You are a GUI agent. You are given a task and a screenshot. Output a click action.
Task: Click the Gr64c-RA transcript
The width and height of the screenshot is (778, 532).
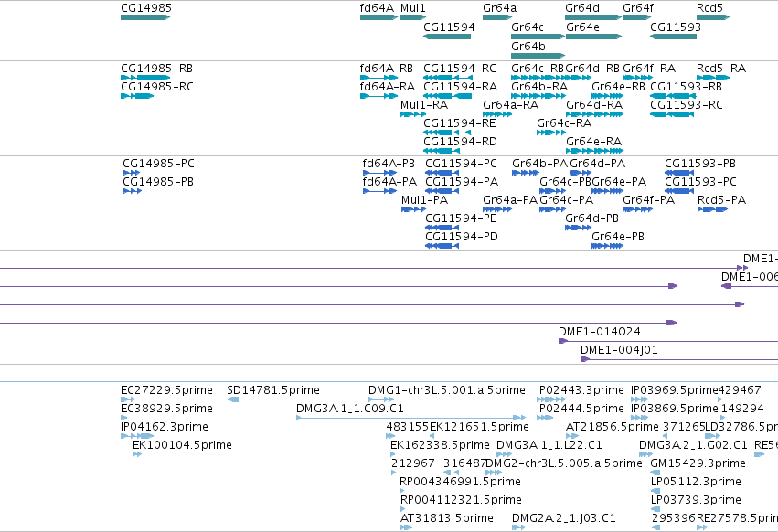(x=551, y=133)
